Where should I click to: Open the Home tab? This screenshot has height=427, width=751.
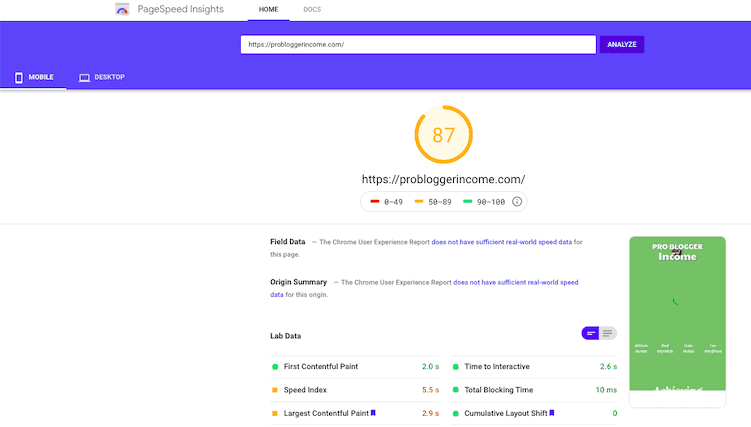coord(269,10)
